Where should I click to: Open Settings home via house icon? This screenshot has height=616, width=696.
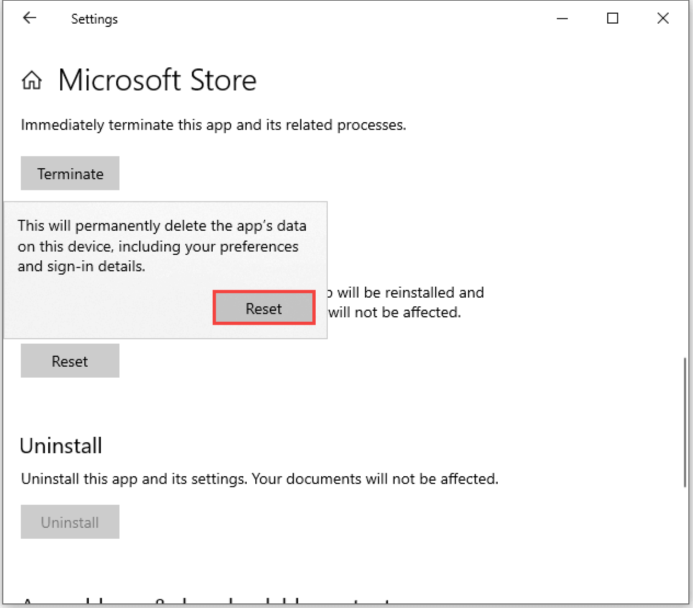[32, 81]
